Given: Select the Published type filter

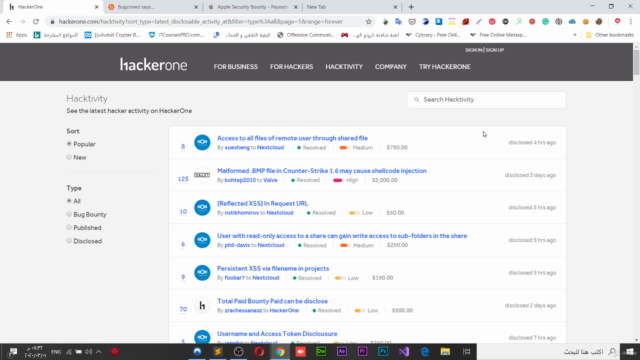Looking at the screenshot, I should (69, 227).
